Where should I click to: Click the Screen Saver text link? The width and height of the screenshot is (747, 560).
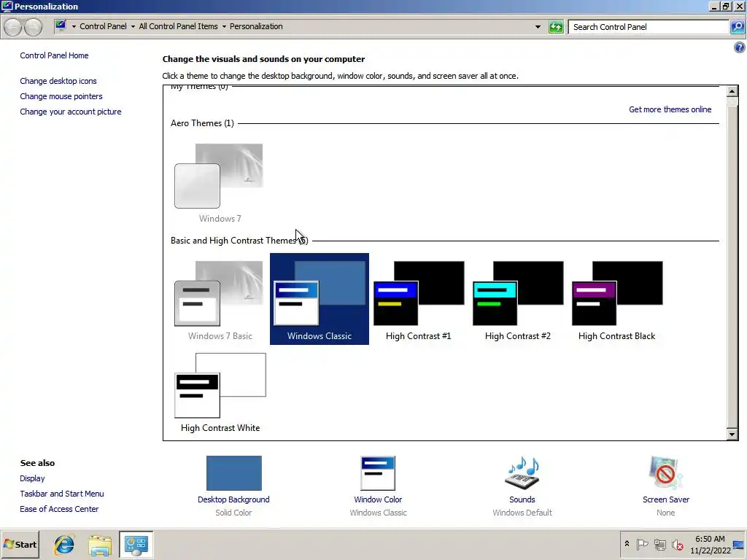tap(665, 499)
